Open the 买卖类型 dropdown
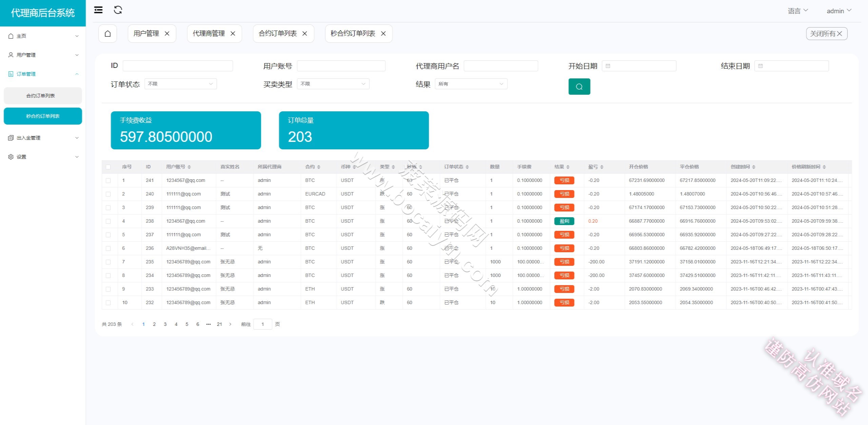 coord(333,84)
